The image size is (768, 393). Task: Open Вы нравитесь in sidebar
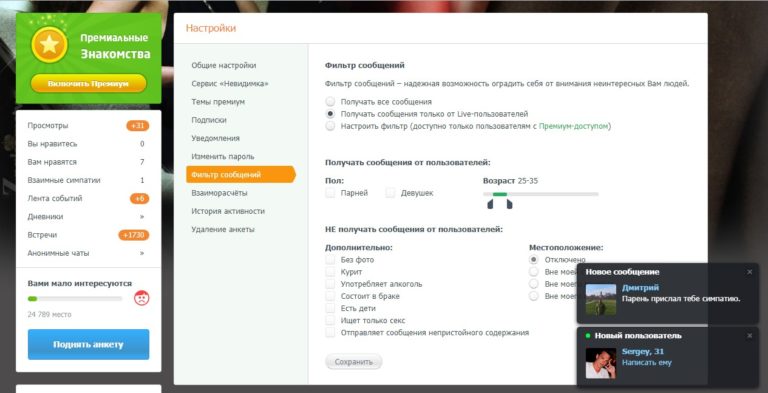coord(52,144)
